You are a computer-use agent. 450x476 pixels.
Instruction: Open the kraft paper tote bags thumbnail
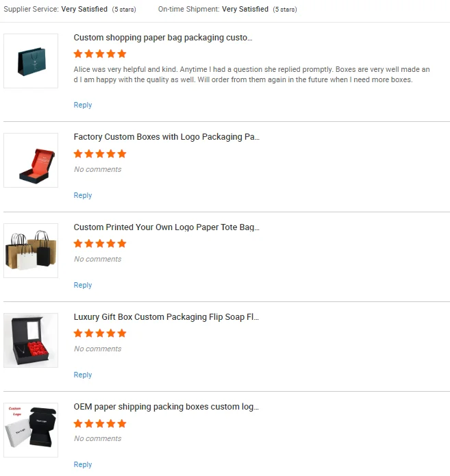tap(31, 251)
